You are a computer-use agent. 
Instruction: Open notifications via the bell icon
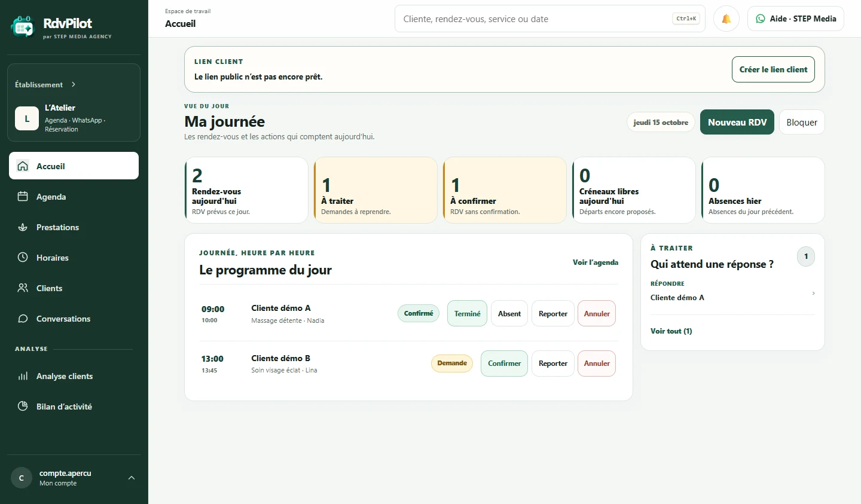726,19
